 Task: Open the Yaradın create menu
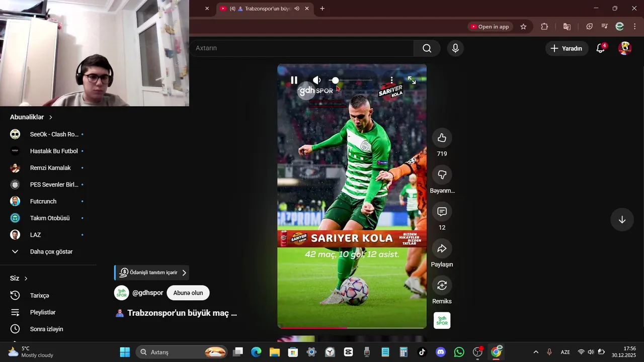click(567, 48)
